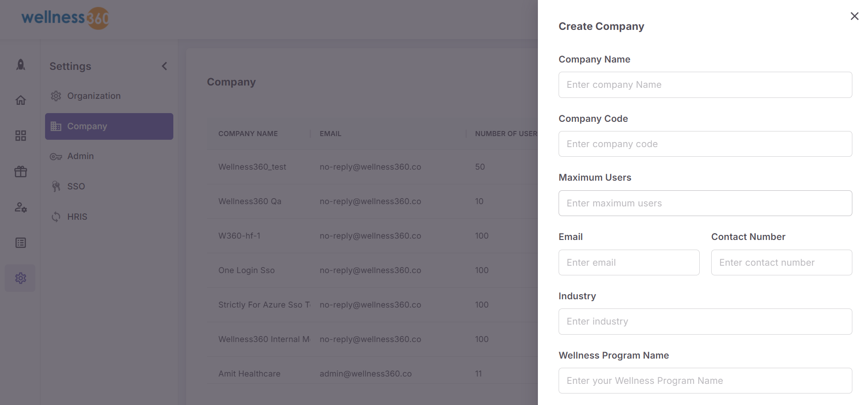Click the Company building icon
The image size is (868, 405).
coord(56,126)
